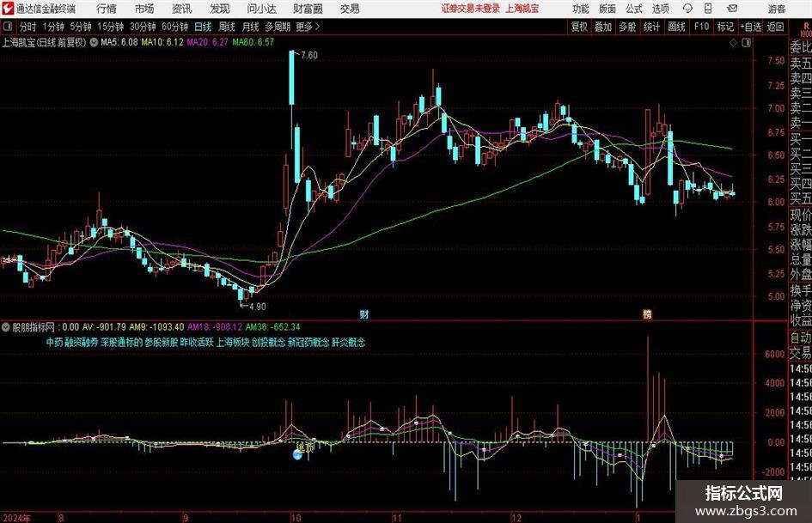Click the 中药 sector tag

pyautogui.click(x=54, y=343)
